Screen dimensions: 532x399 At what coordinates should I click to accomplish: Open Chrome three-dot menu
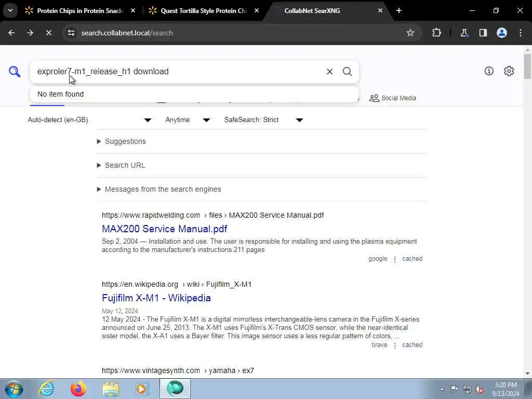(521, 33)
